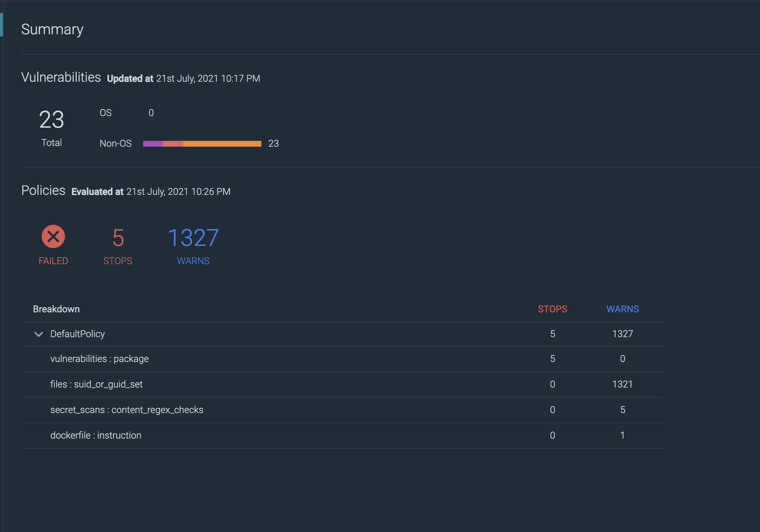
Task: Click the Non-OS label
Action: point(116,143)
